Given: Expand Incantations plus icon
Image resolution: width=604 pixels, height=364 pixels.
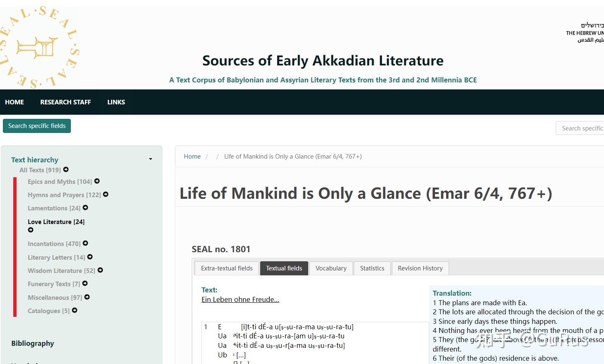Looking at the screenshot, I should tap(85, 243).
